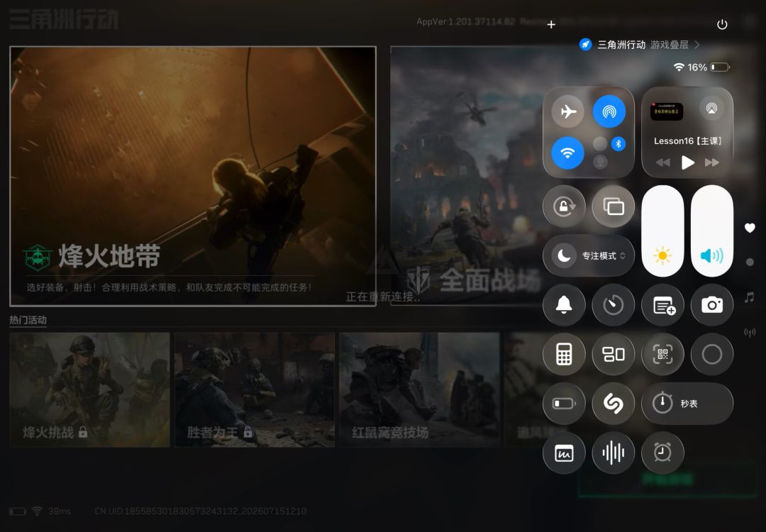766x532 pixels.
Task: Adjust the volume slider
Action: tap(712, 231)
